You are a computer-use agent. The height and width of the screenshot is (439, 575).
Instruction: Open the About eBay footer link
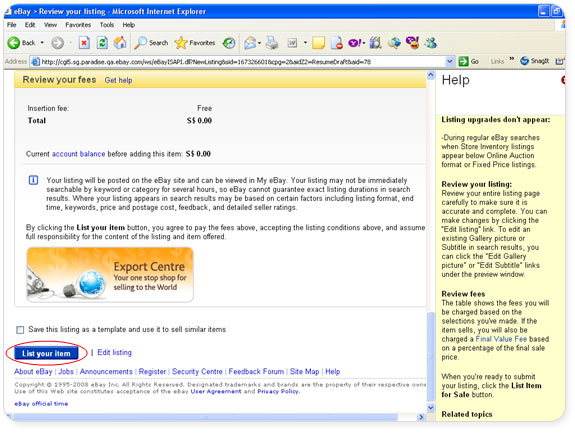(x=33, y=372)
